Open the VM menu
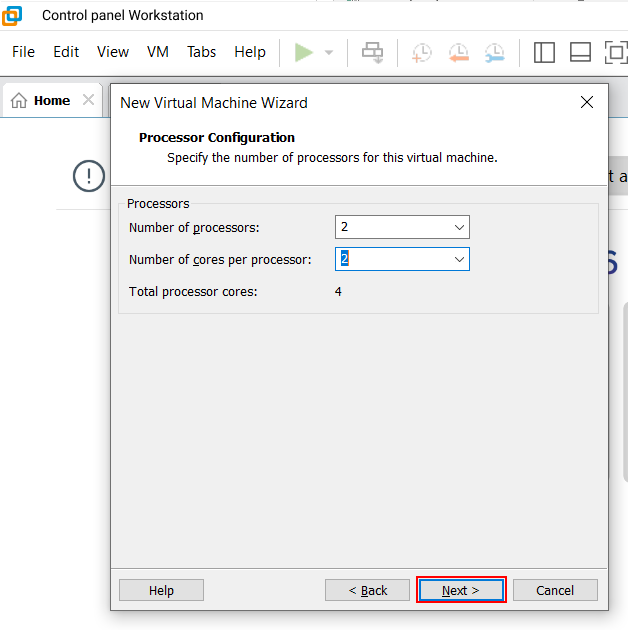628x630 pixels. [x=158, y=52]
